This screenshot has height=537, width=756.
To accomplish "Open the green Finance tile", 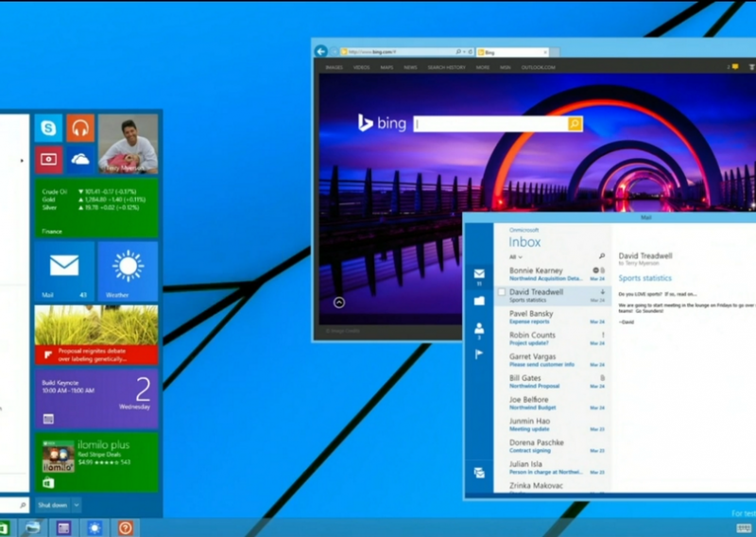I will 96,207.
